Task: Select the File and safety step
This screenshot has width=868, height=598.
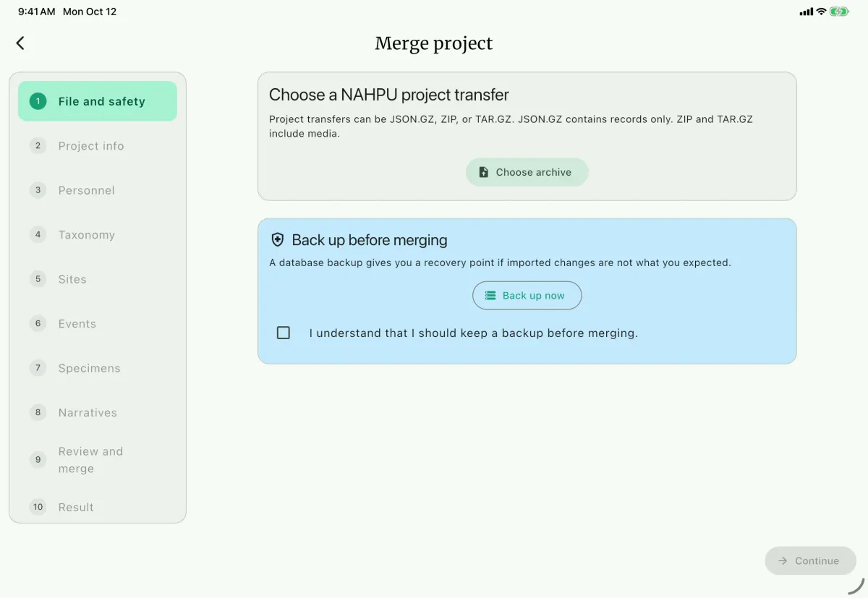Action: coord(98,101)
